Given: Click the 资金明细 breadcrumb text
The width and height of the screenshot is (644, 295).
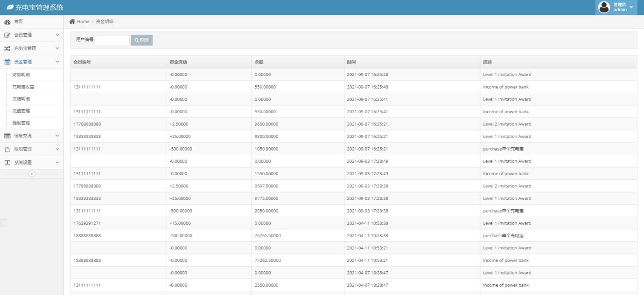Looking at the screenshot, I should pos(105,22).
